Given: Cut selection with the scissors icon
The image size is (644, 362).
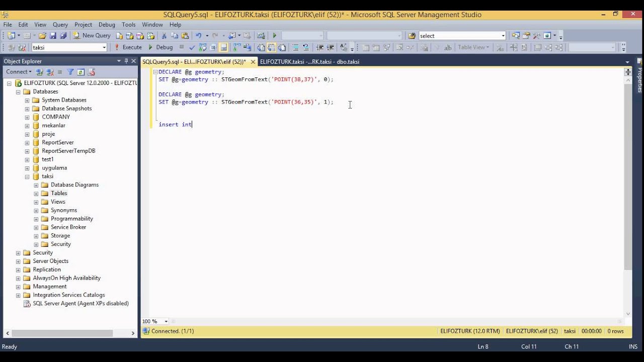Looking at the screenshot, I should [164, 36].
